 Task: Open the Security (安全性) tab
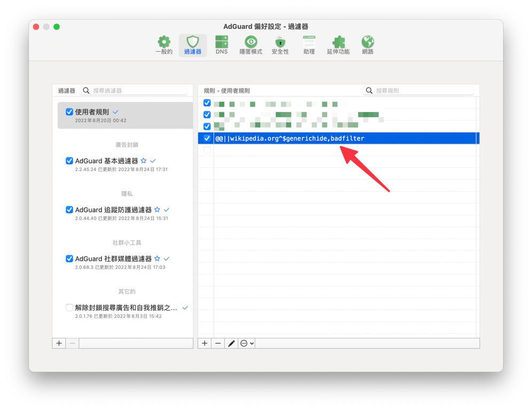pyautogui.click(x=280, y=45)
